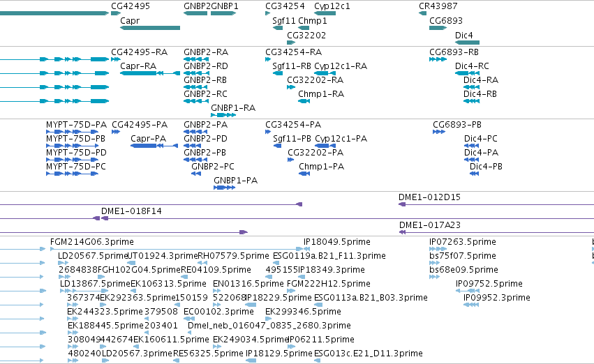
Task: Select the MYPT-75D-PD protein feature
Action: point(72,160)
